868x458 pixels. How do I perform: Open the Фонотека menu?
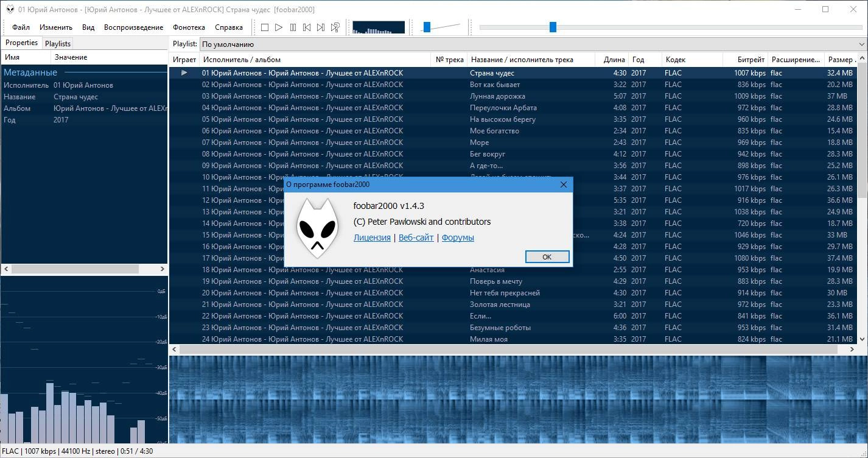click(189, 27)
